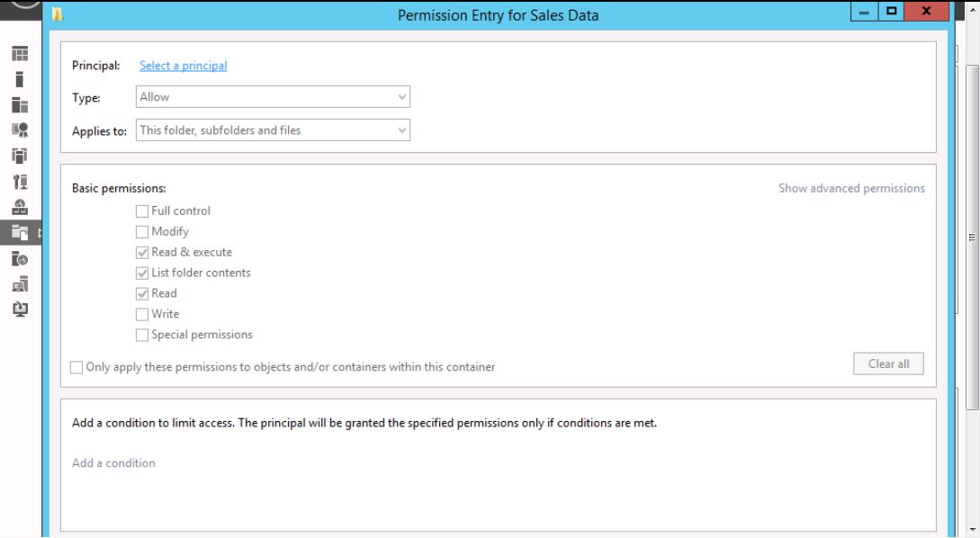Select the wrench-and-server sidebar icon
980x538 pixels.
20,182
